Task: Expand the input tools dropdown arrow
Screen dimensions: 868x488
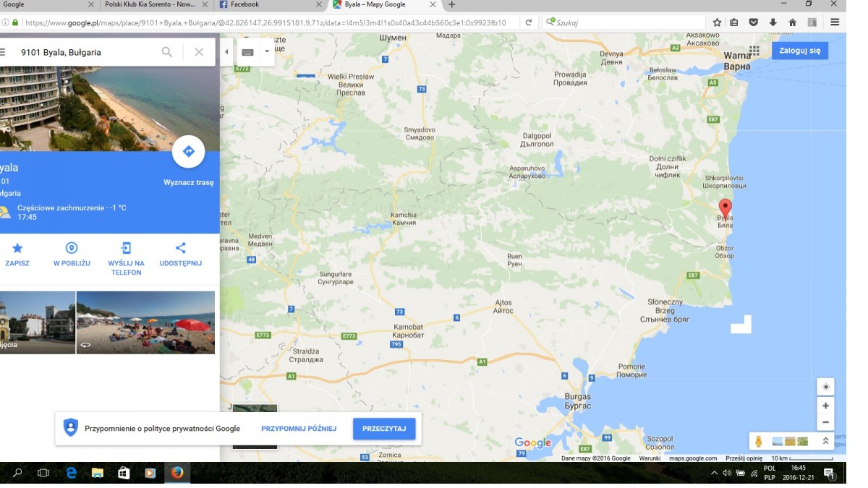Action: click(x=267, y=52)
